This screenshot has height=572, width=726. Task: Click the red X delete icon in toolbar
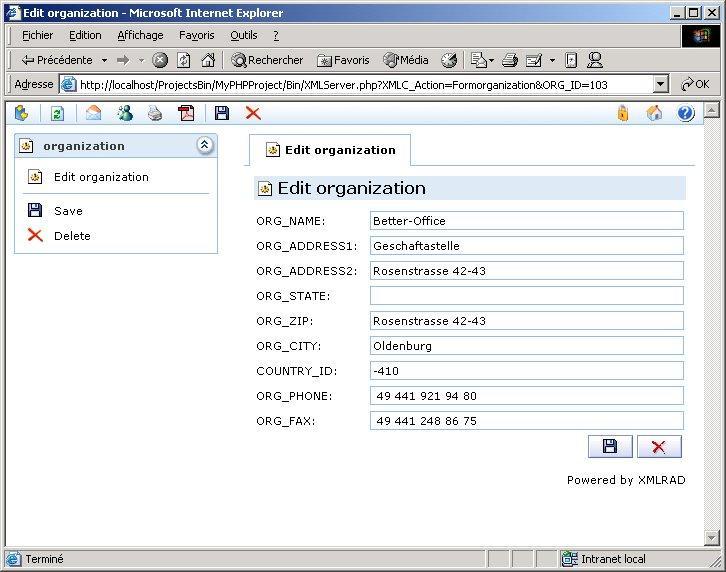pos(253,114)
